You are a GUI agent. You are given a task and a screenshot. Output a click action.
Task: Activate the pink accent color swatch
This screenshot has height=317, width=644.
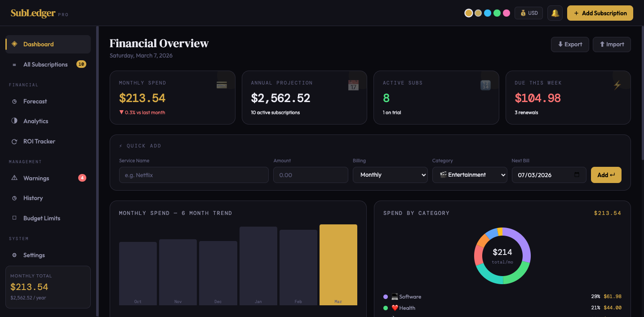(506, 13)
